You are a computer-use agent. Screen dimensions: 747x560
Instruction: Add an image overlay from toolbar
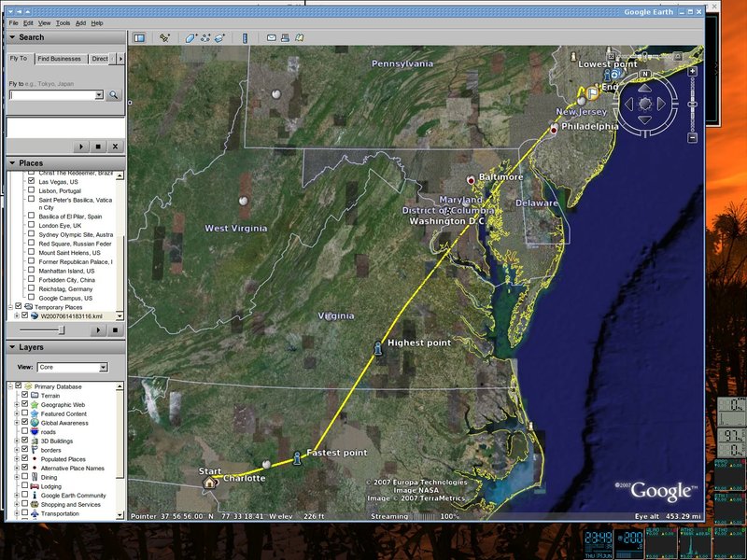click(x=219, y=37)
